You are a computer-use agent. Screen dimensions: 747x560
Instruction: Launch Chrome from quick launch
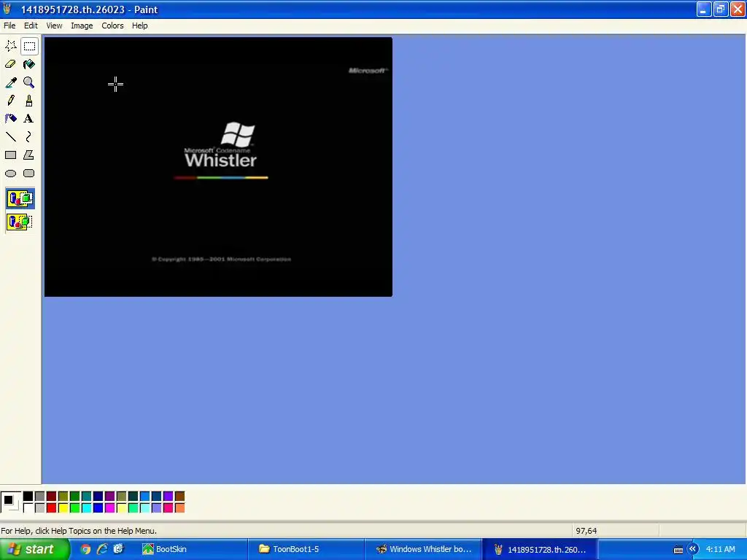(x=86, y=550)
